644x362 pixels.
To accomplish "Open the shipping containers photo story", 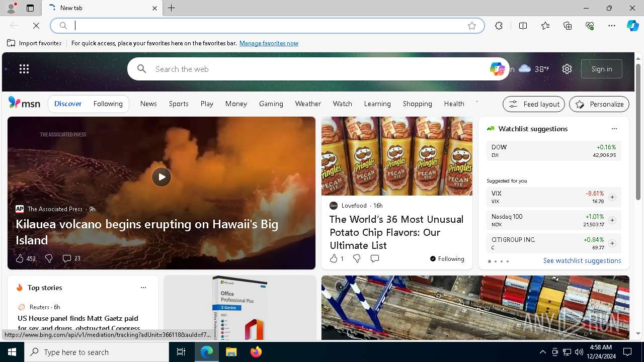I will (x=475, y=308).
